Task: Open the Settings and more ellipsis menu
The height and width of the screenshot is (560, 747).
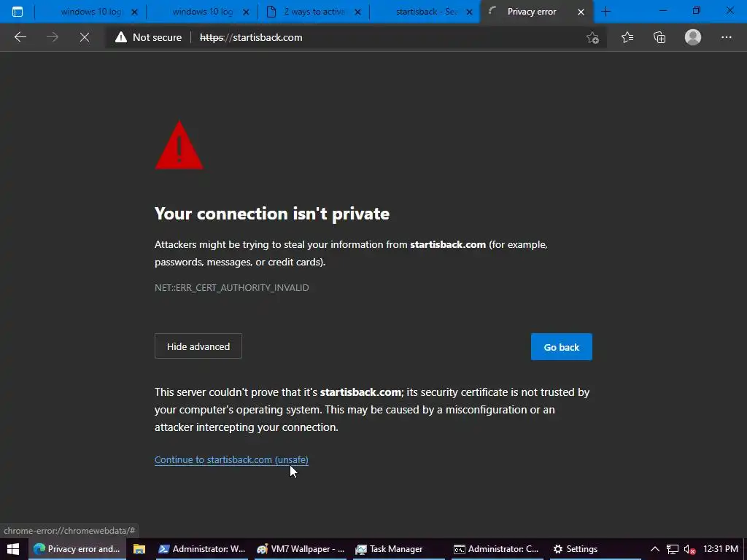Action: [726, 37]
